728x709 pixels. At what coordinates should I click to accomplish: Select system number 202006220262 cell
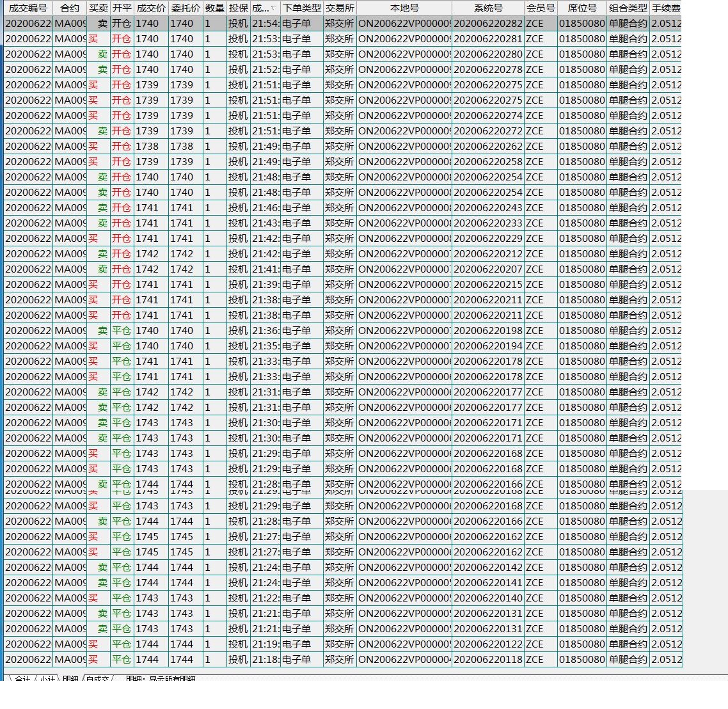(488, 146)
